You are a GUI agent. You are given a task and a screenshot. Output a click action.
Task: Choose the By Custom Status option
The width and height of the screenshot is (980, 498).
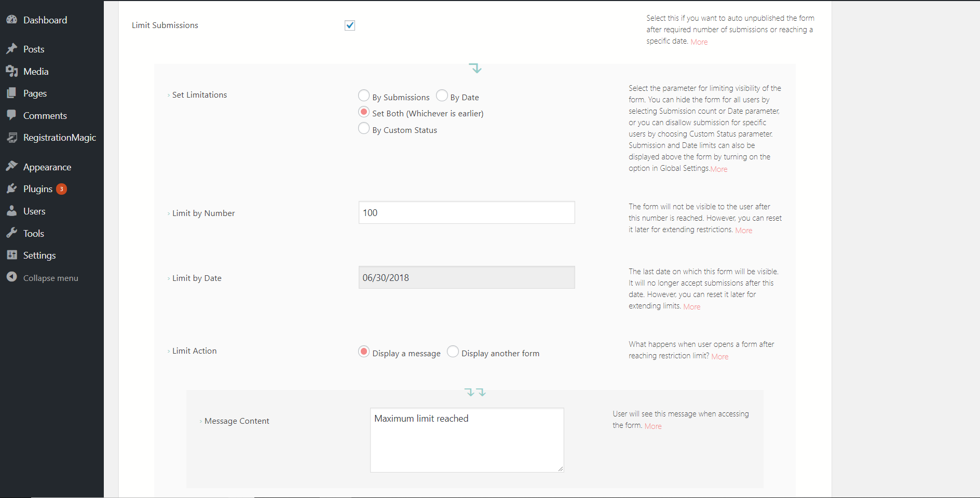click(x=364, y=128)
